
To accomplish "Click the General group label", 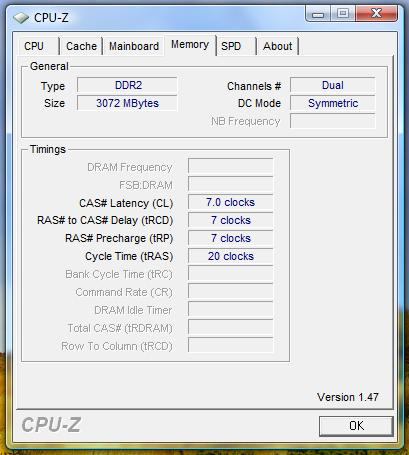I will tap(49, 66).
